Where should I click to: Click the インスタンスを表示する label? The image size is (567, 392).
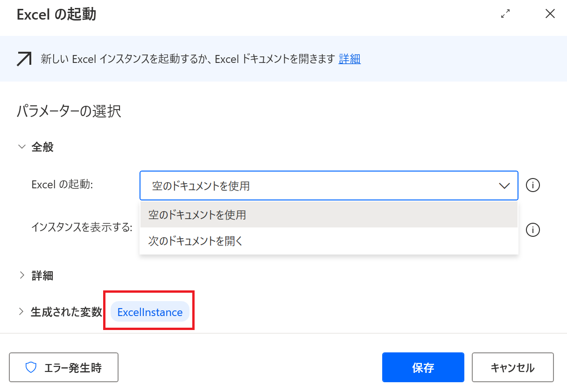(82, 227)
